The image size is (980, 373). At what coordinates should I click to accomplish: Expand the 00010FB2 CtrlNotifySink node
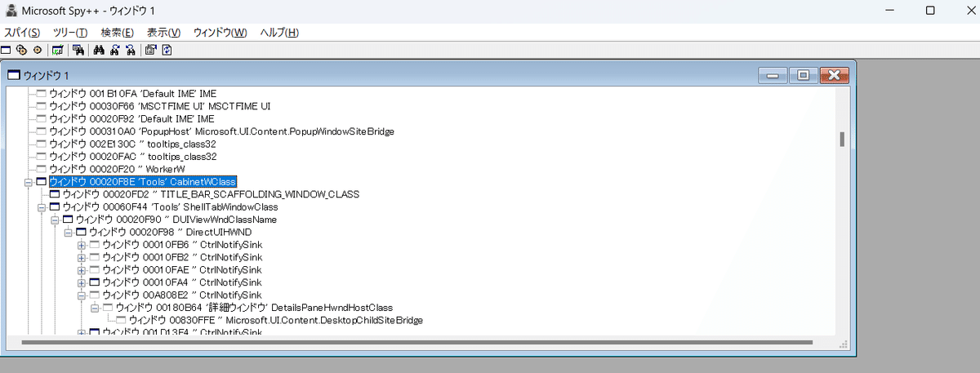(x=81, y=257)
